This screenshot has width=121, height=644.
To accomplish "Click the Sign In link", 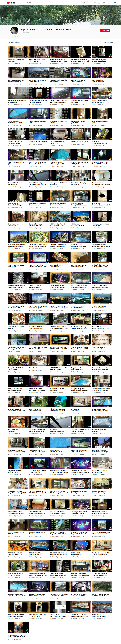I will (x=115, y=3).
